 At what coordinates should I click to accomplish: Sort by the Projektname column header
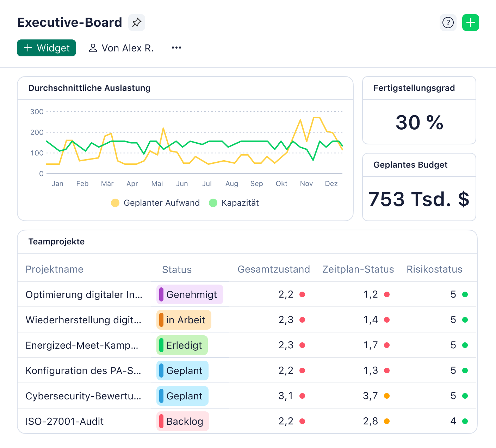click(x=54, y=269)
